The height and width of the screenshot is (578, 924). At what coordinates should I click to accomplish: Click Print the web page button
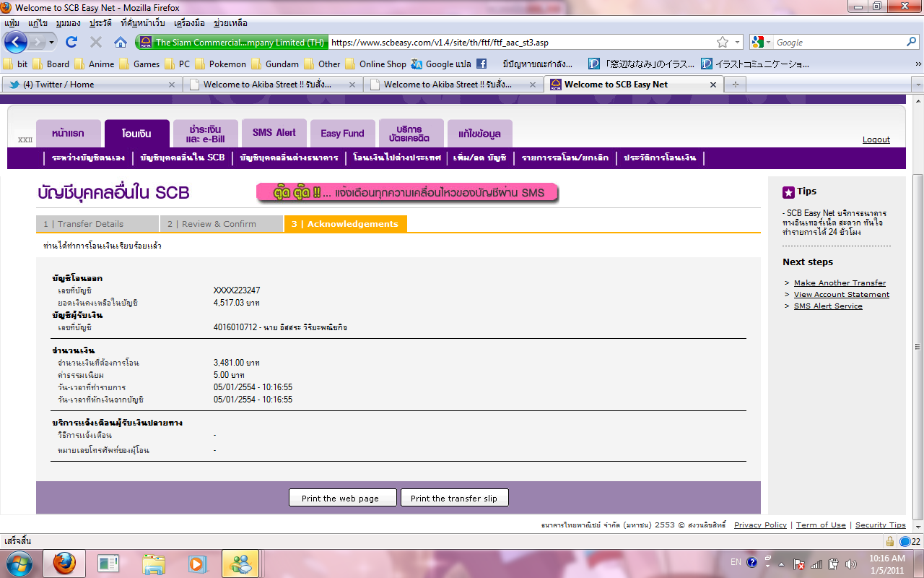(x=344, y=498)
